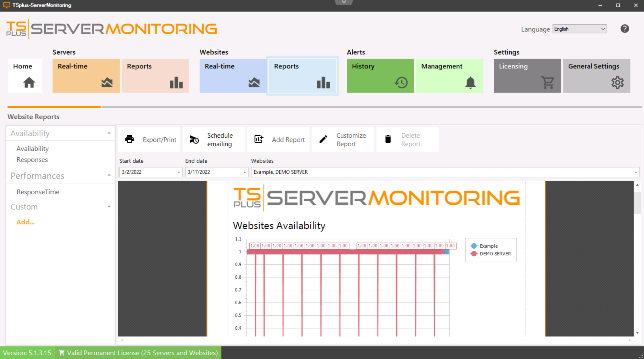Viewport: 644px width, 359px height.
Task: Click the Add Report icon
Action: [259, 139]
